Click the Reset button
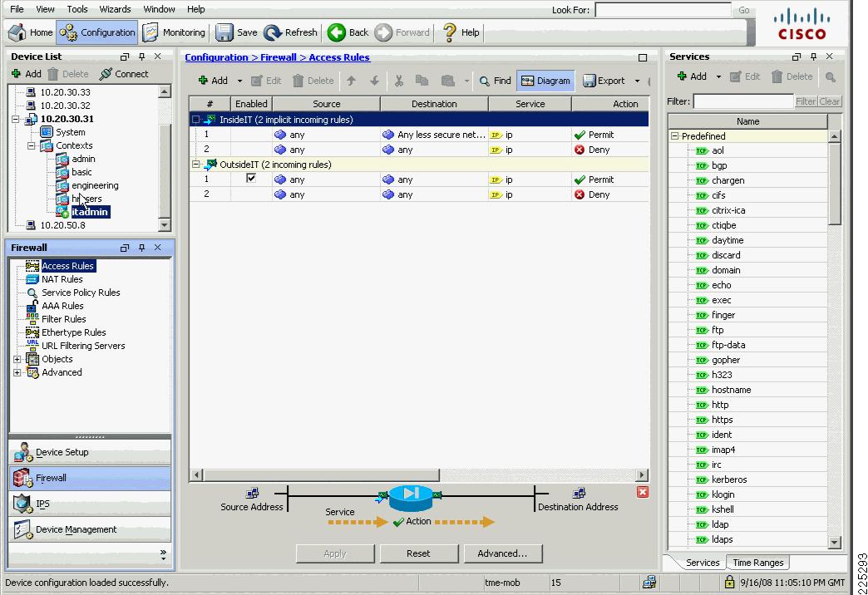 (419, 553)
